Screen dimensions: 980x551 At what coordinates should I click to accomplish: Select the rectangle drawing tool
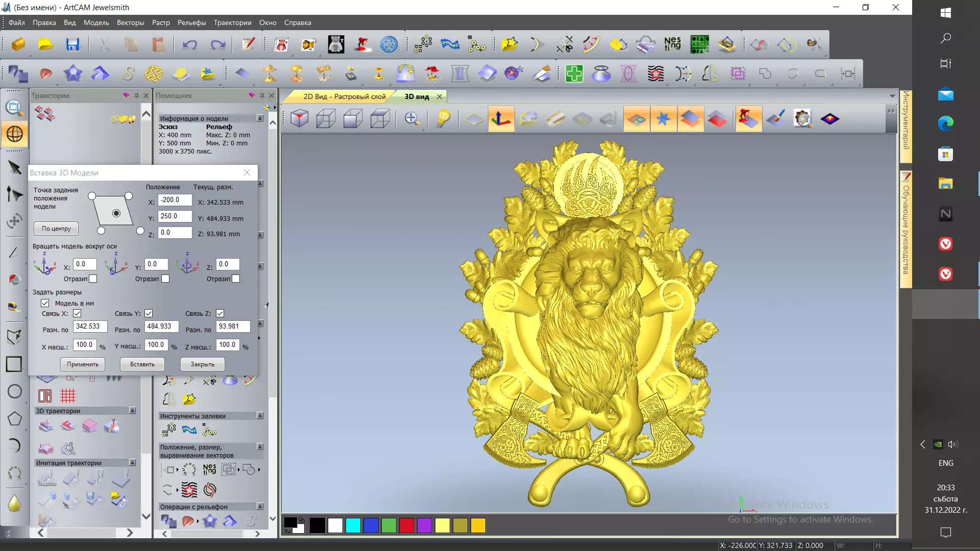coord(14,364)
